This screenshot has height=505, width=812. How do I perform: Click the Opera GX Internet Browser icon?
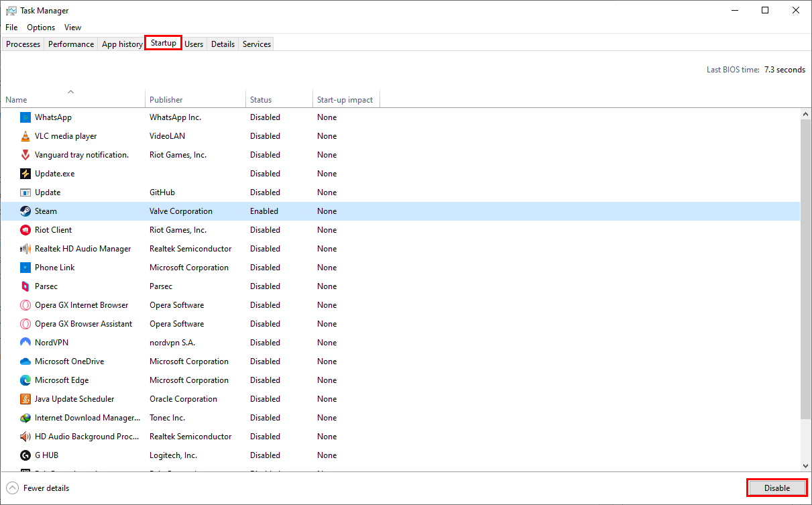[x=25, y=305]
